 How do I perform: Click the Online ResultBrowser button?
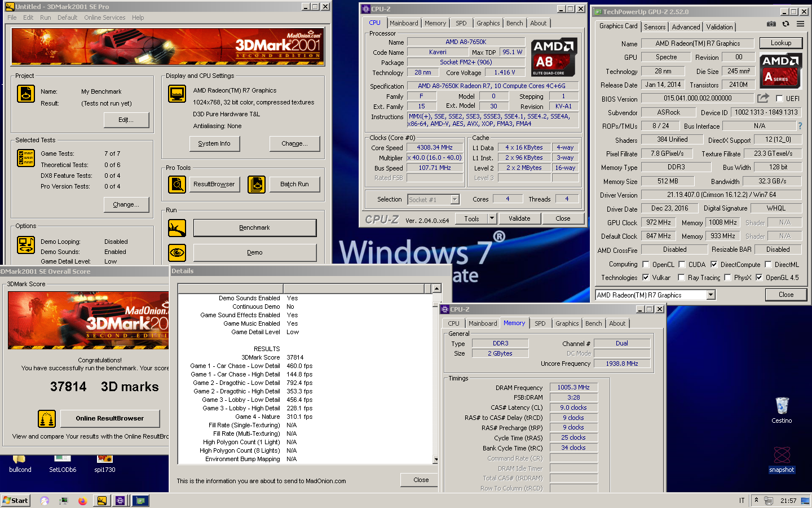(110, 418)
